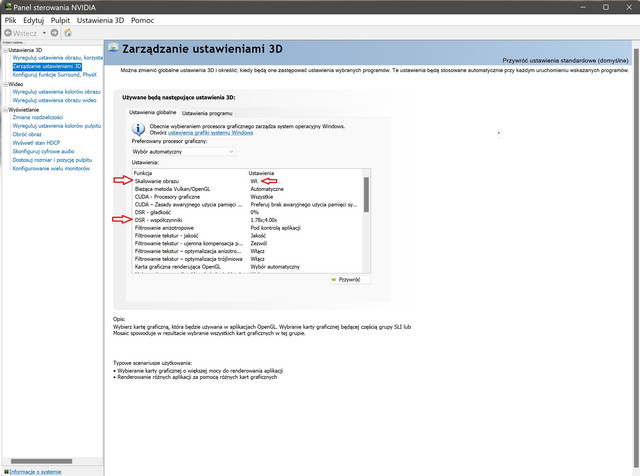Screen dimensions: 640x476
Task: Click the left panel horizontal scrollbar
Action: tap(41, 461)
